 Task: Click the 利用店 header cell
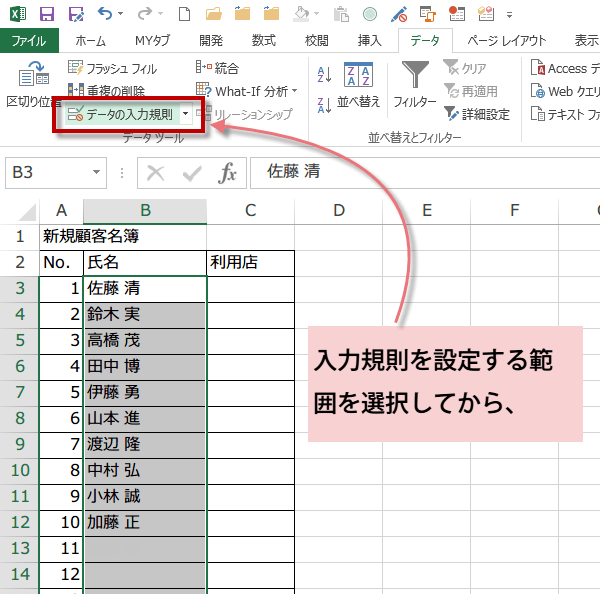click(251, 263)
